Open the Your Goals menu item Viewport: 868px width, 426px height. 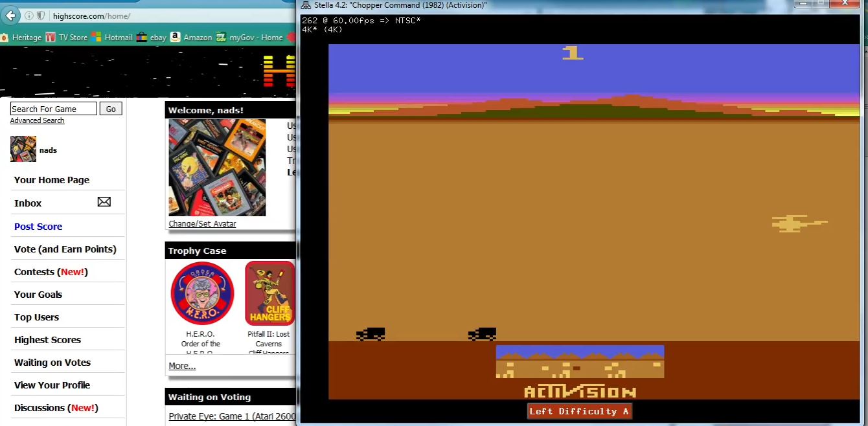pyautogui.click(x=38, y=294)
